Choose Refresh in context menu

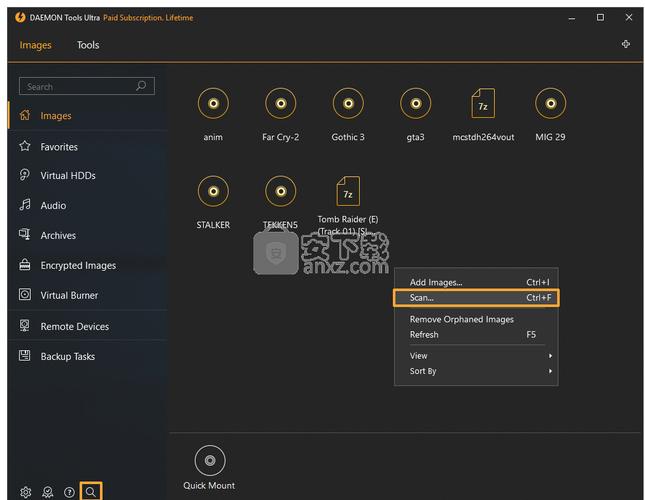[476, 335]
